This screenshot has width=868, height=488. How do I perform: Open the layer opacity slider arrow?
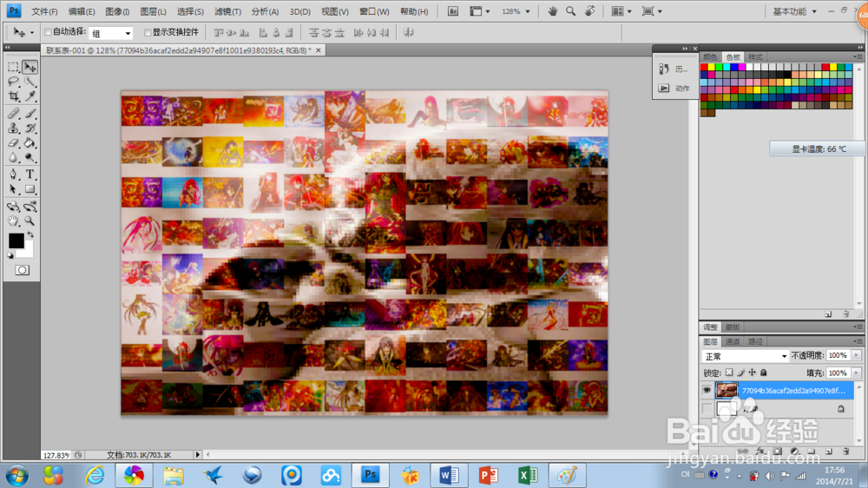857,356
